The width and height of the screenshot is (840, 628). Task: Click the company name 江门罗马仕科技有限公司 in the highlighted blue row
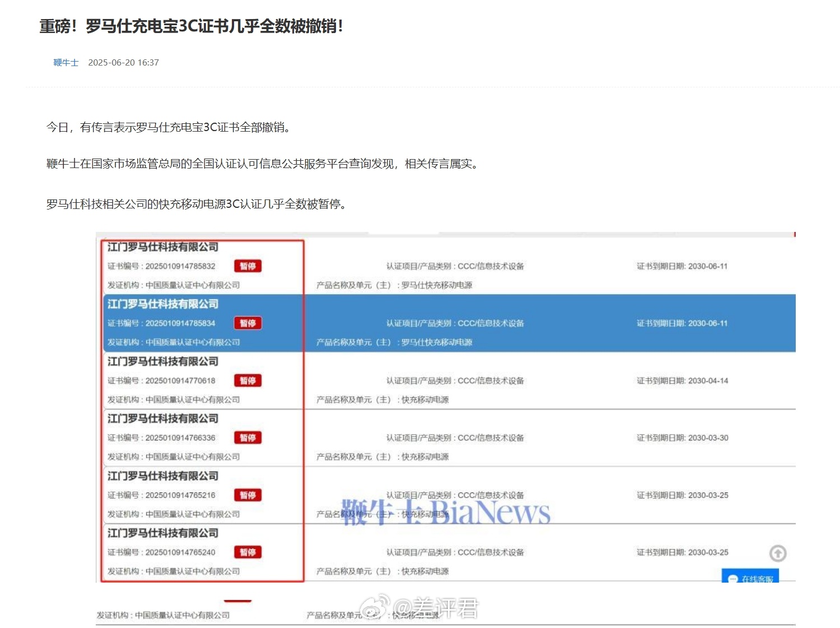(163, 304)
